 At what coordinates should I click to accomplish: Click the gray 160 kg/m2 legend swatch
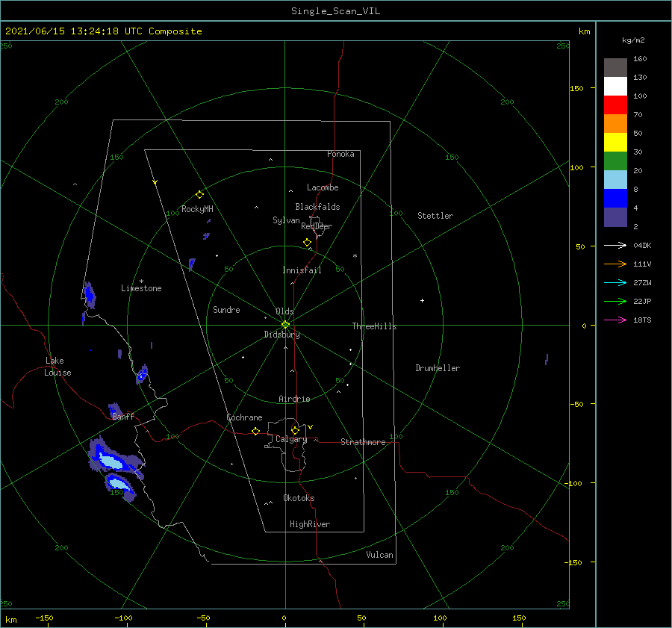click(615, 67)
